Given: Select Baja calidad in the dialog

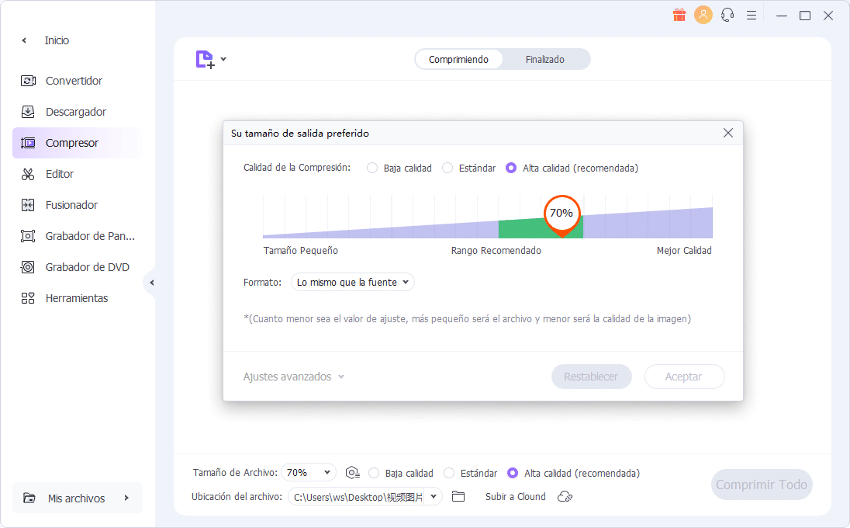Looking at the screenshot, I should click(x=373, y=168).
